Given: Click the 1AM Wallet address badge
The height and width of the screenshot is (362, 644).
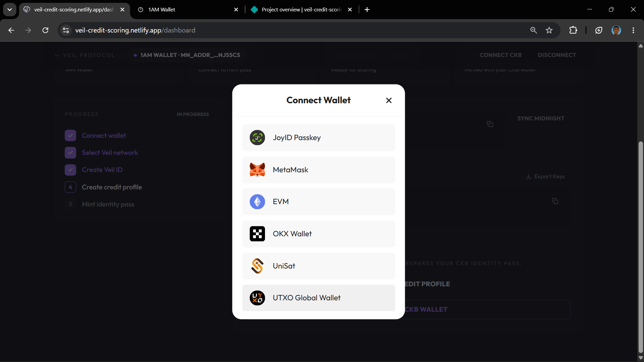Looking at the screenshot, I should pos(187,55).
